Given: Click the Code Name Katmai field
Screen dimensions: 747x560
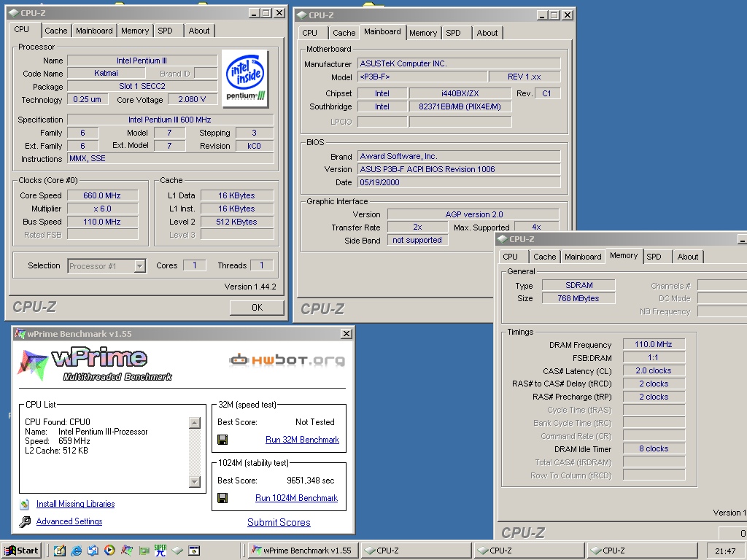Looking at the screenshot, I should pyautogui.click(x=107, y=73).
